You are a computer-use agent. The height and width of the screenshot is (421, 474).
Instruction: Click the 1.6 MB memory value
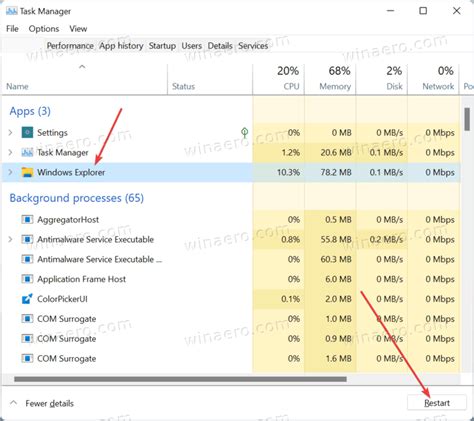click(x=338, y=359)
